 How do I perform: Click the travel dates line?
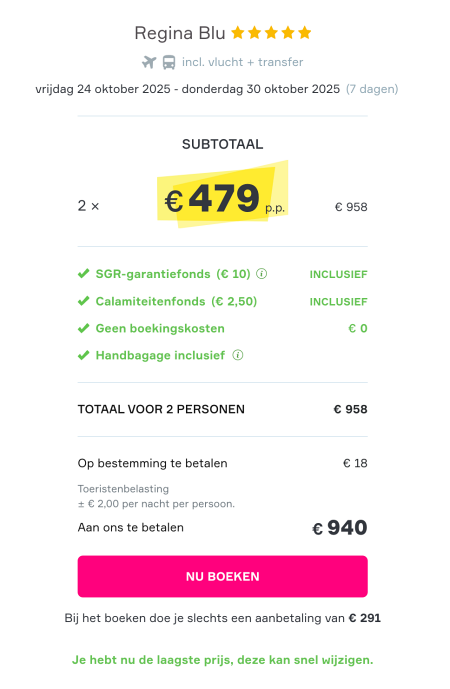(x=188, y=89)
